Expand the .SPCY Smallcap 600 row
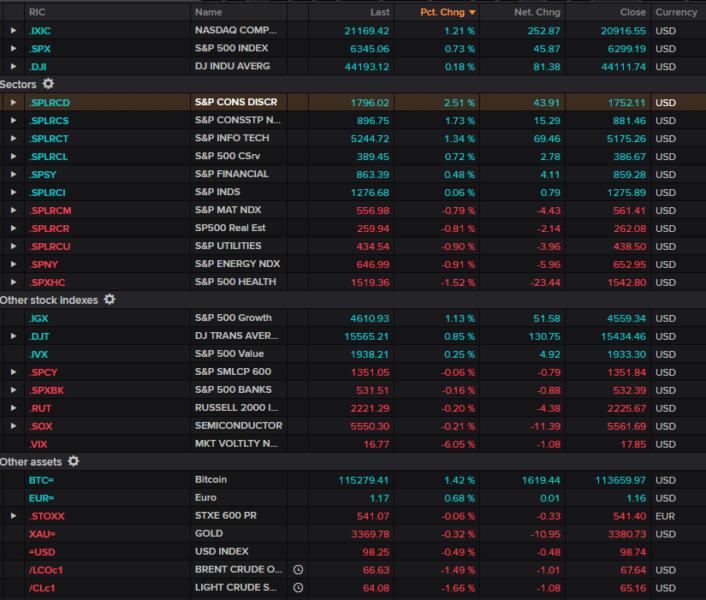This screenshot has width=706, height=600. (x=14, y=372)
